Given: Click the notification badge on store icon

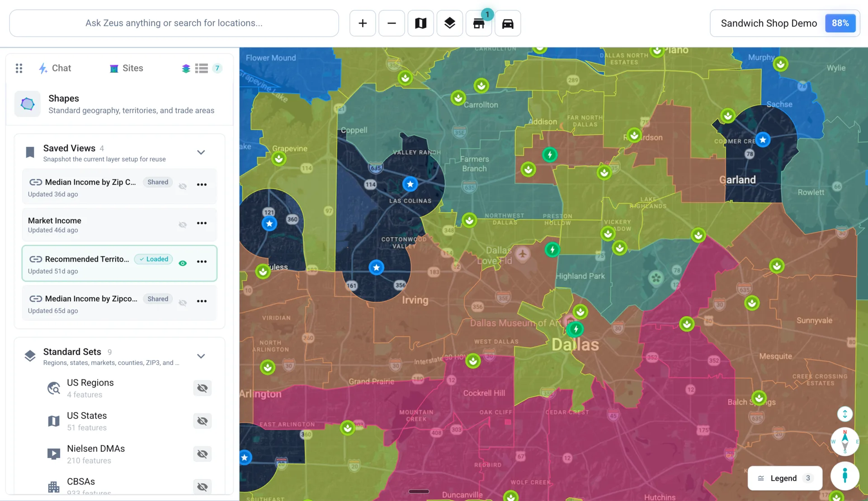Looking at the screenshot, I should point(487,14).
